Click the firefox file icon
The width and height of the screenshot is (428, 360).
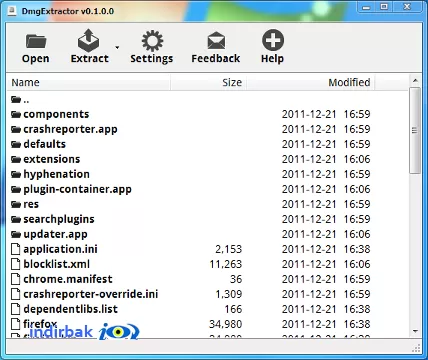click(x=16, y=324)
